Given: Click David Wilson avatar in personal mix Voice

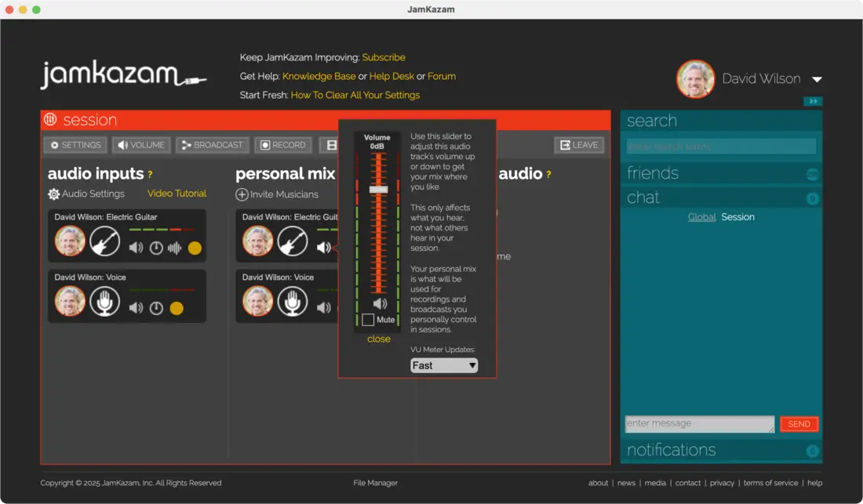Looking at the screenshot, I should (257, 301).
